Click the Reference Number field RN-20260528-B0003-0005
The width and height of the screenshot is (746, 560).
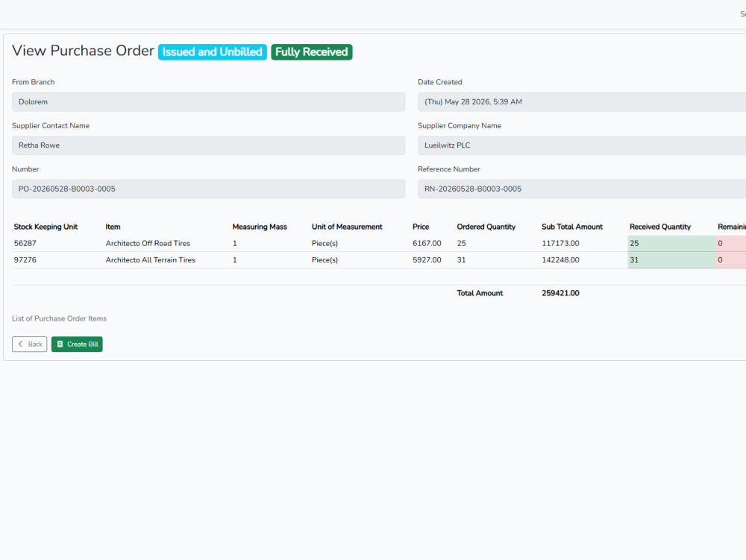tap(582, 189)
